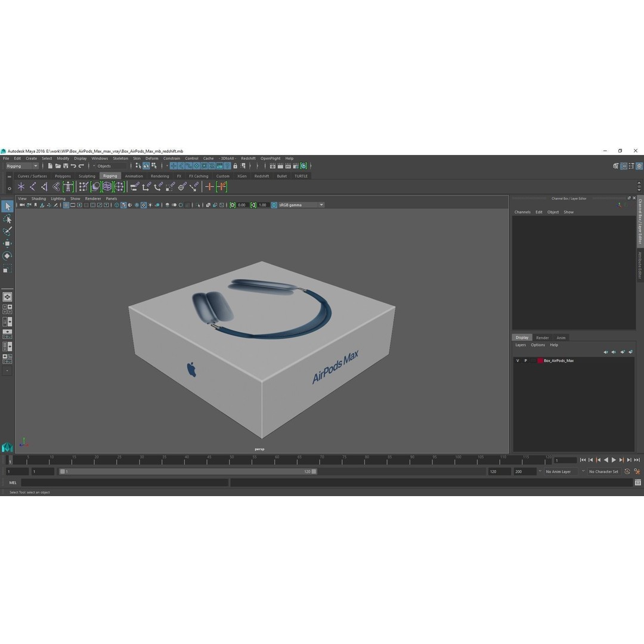Open the Skeleton menu

120,158
